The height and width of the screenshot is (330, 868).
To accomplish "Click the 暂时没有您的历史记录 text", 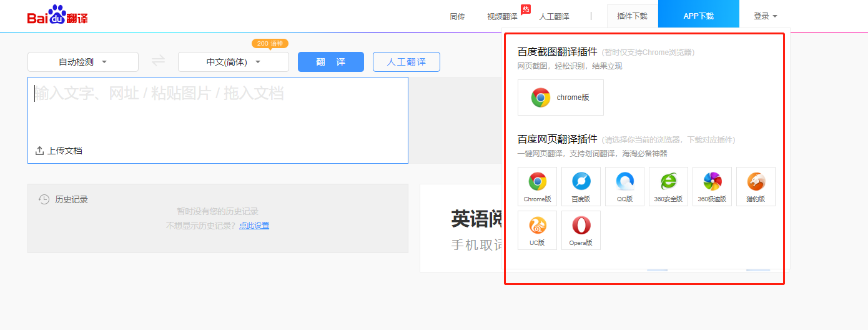I will point(218,212).
